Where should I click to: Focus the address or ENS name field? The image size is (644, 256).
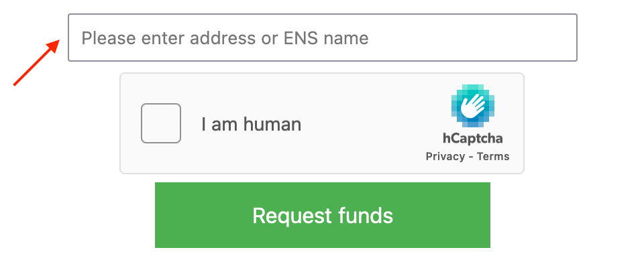point(323,38)
